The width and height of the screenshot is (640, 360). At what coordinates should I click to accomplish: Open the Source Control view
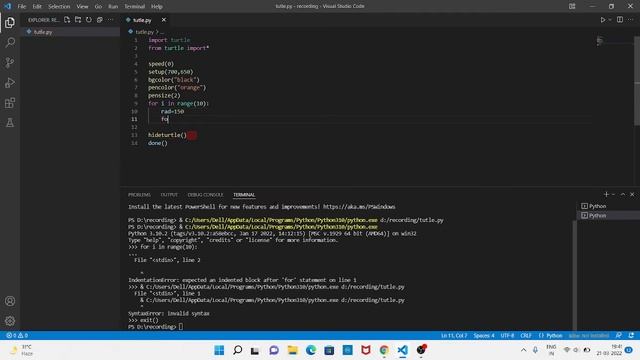pos(10,62)
